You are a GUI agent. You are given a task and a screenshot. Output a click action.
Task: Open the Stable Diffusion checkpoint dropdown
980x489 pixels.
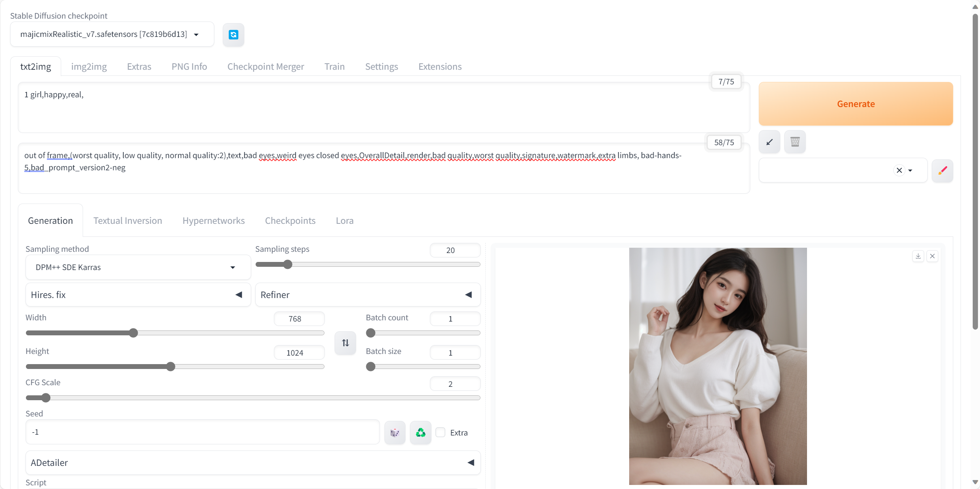click(112, 34)
